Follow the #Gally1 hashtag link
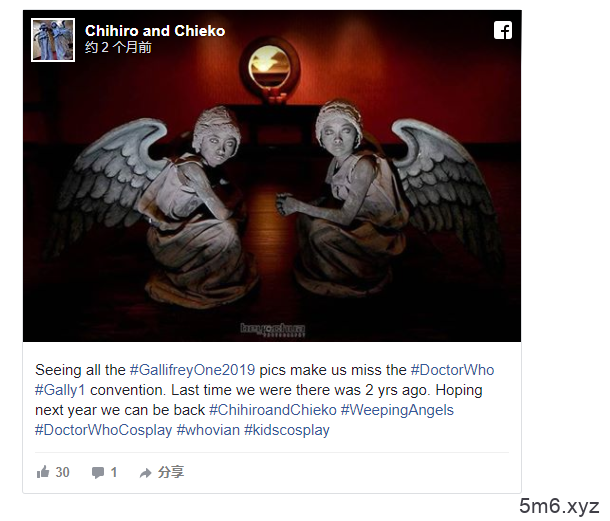Viewport: 610px width, 521px height. (60, 390)
